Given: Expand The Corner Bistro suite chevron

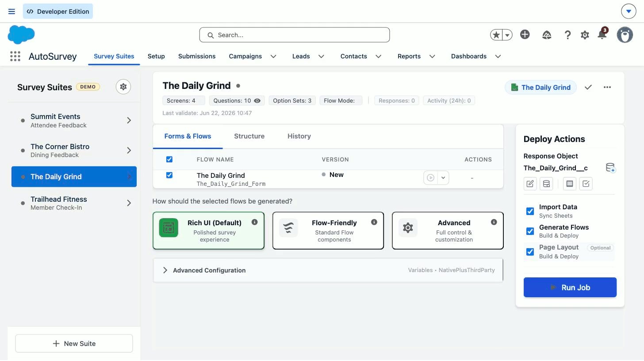Looking at the screenshot, I should [129, 150].
